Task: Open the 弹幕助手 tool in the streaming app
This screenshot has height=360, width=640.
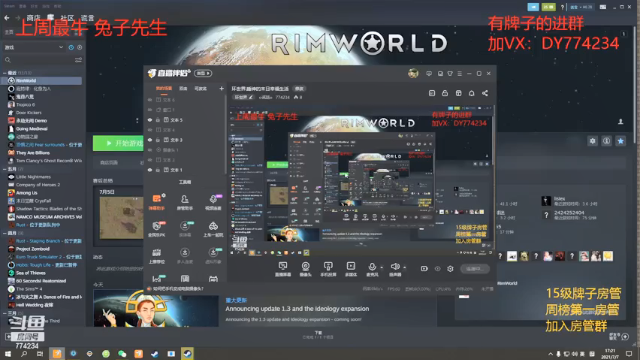Action: tap(157, 202)
